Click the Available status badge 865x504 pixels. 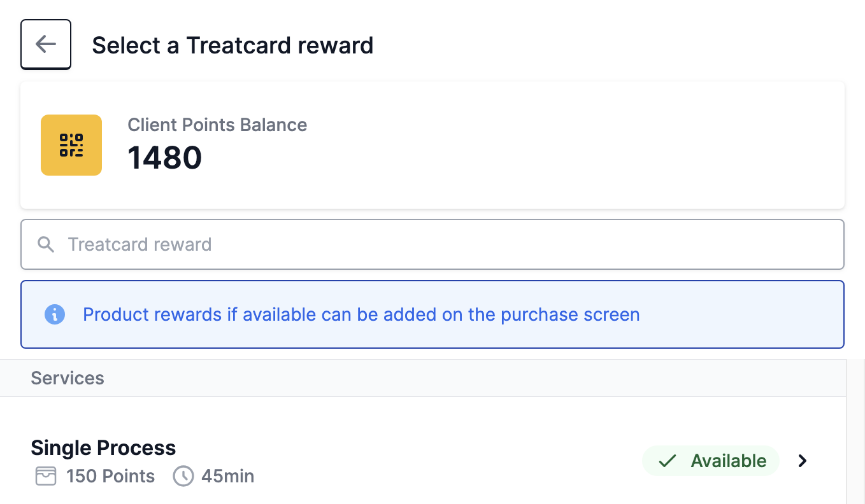pos(711,461)
